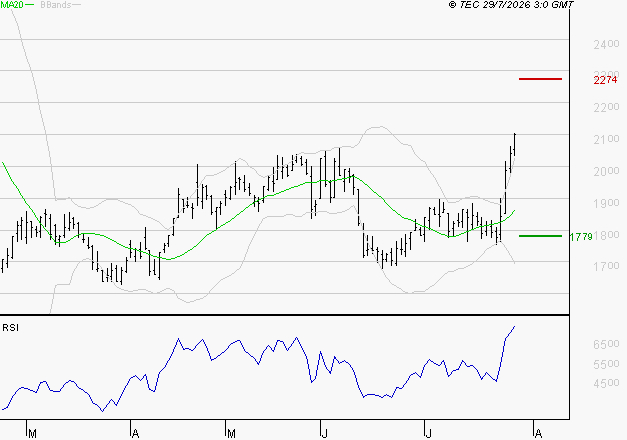Click the TEC copyright timestamp text
This screenshot has height=440, width=627.
pyautogui.click(x=511, y=4)
